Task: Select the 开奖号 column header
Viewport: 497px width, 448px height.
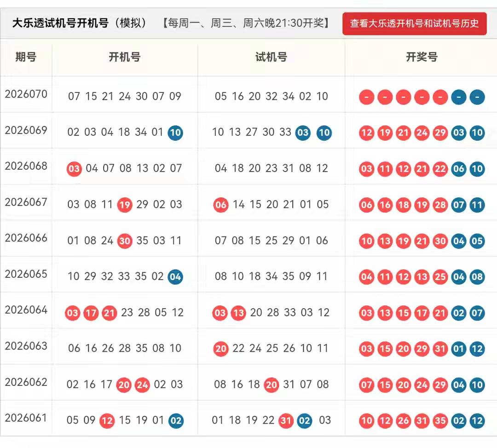Action: click(x=422, y=57)
